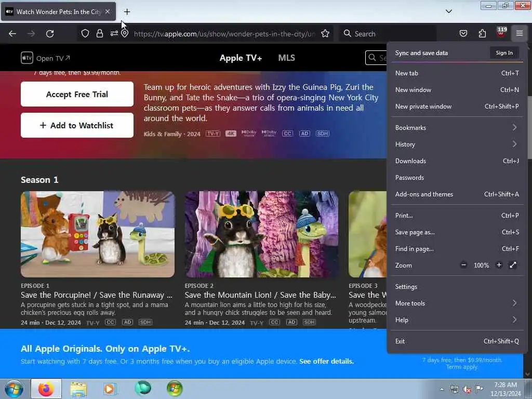Open tracking protection shield icon
Viewport: 532px width, 399px height.
point(85,34)
